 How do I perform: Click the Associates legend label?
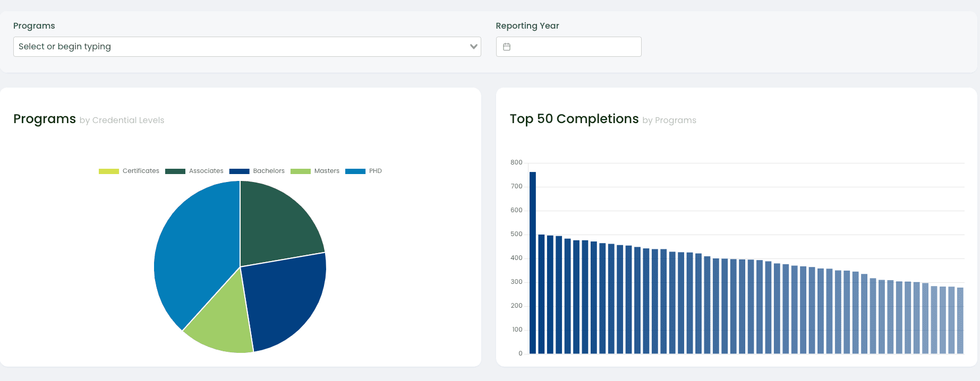[x=206, y=171]
